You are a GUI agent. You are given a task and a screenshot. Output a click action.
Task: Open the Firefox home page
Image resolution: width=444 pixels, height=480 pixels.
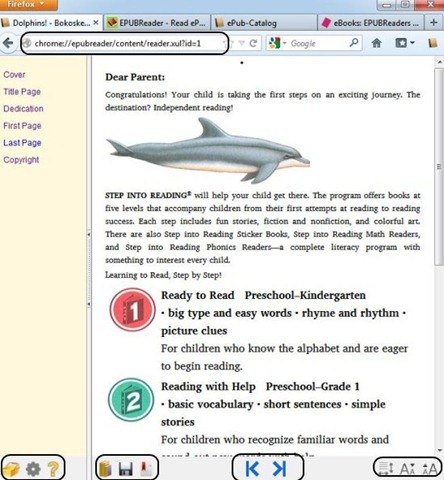click(x=377, y=43)
